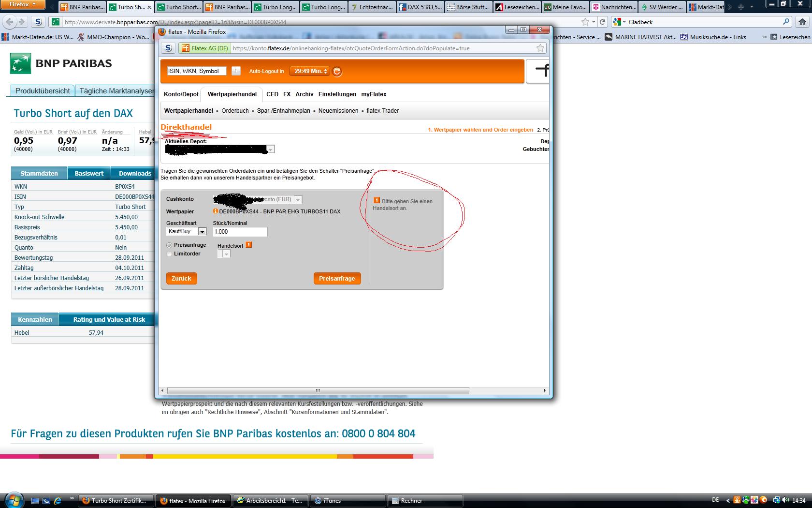Open the MARINE HARVEST bookmark
The height and width of the screenshot is (508, 812).
pos(641,37)
